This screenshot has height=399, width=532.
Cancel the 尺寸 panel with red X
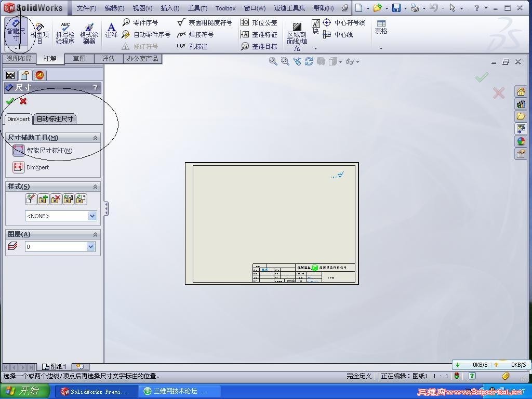23,101
